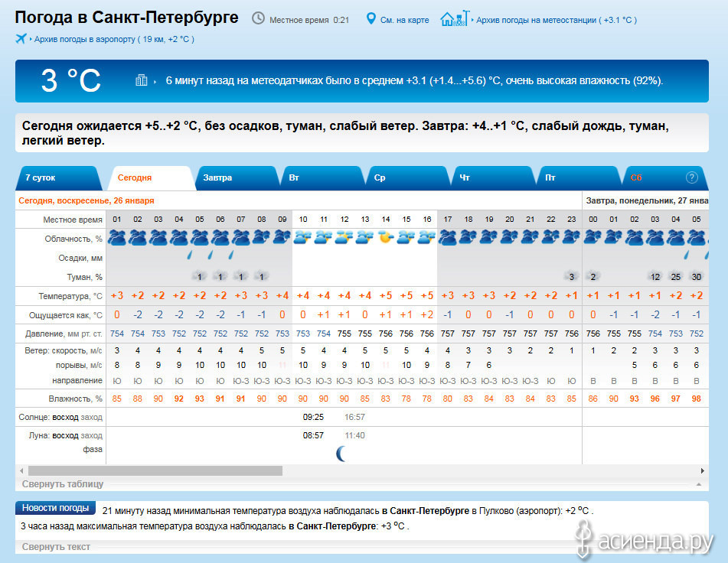Click the clock icon beside local time
Image resolution: width=728 pixels, height=563 pixels.
pos(258,18)
